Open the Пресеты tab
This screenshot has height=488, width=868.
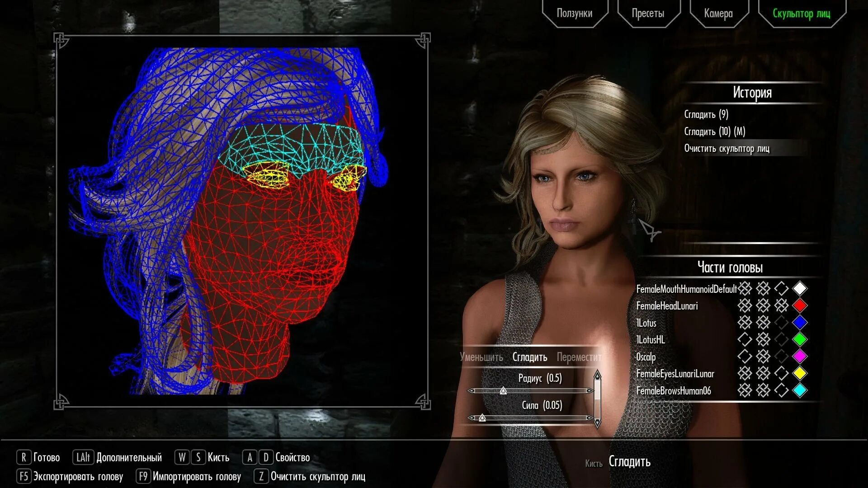[647, 14]
